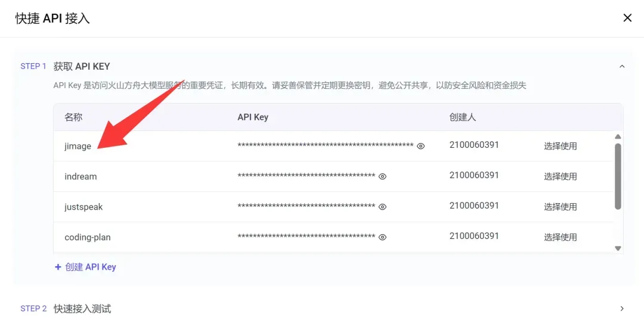Choose 选择使用 for the indream key

(560, 176)
